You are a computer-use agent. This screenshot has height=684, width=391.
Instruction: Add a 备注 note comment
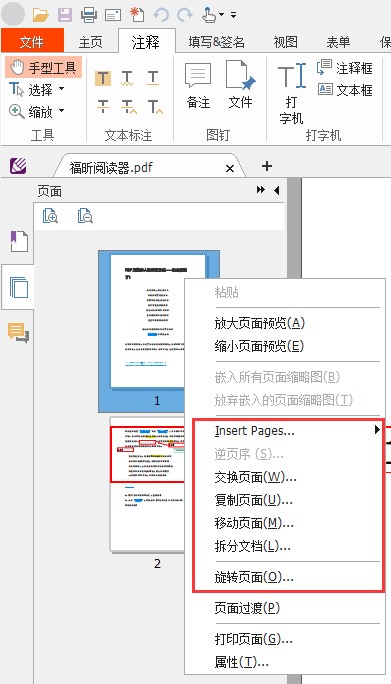point(198,86)
